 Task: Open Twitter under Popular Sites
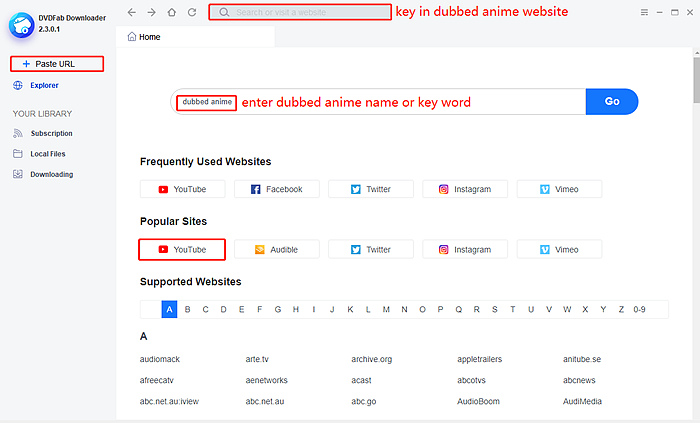coord(371,249)
